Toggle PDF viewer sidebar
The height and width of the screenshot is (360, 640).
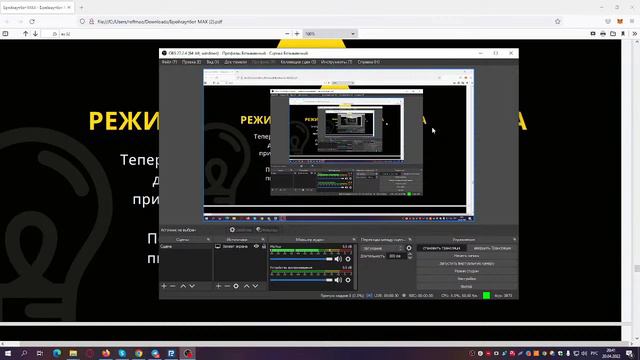point(5,34)
